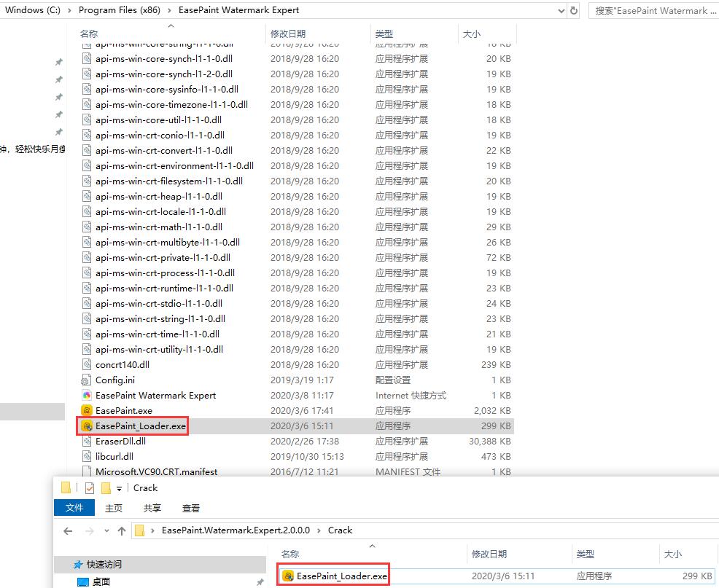Select the Config.ini file icon
The height and width of the screenshot is (588, 719).
coord(87,380)
